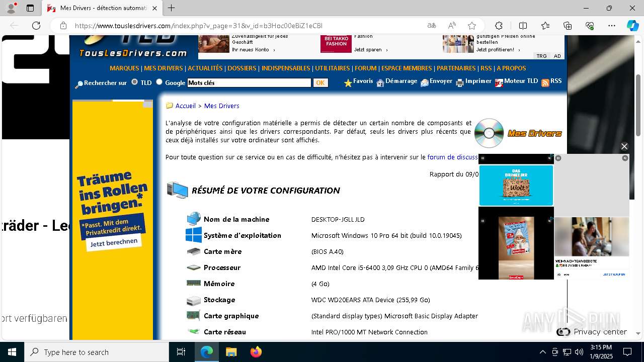Go to the FORUM menu item

(x=366, y=68)
